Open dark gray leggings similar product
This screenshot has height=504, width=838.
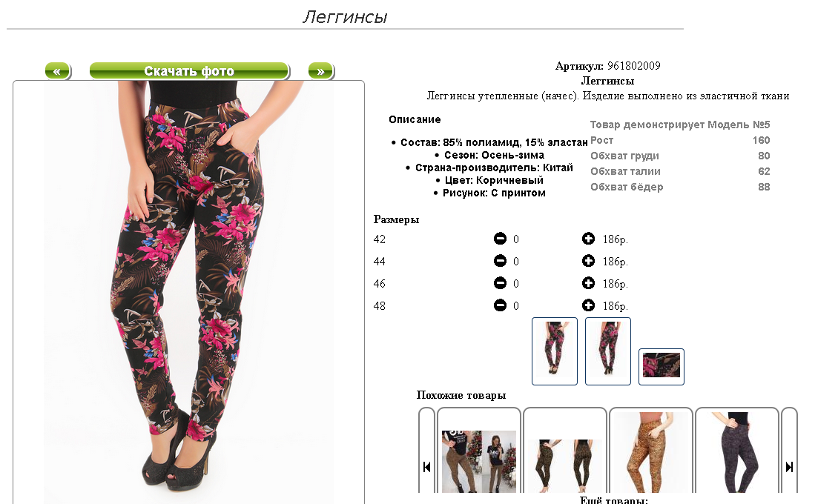tap(737, 451)
